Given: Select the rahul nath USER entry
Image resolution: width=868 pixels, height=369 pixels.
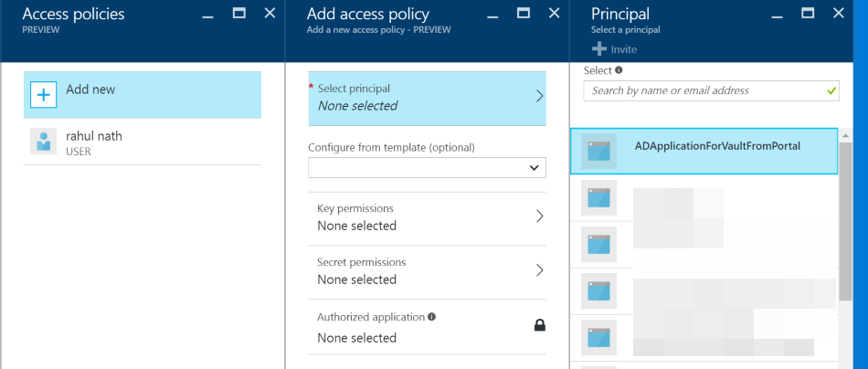Looking at the screenshot, I should [x=143, y=142].
